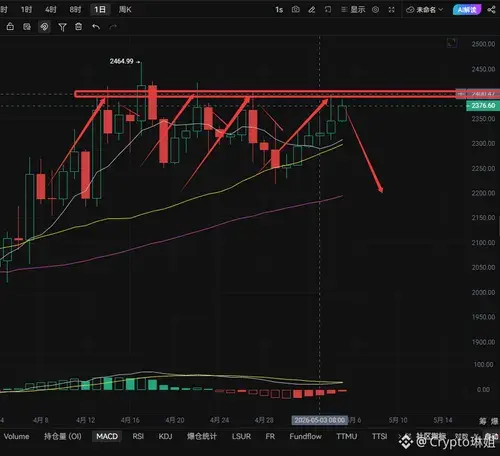Image resolution: width=500 pixels, height=456 pixels.
Task: Open chart settings target icon
Action: pyautogui.click(x=376, y=10)
